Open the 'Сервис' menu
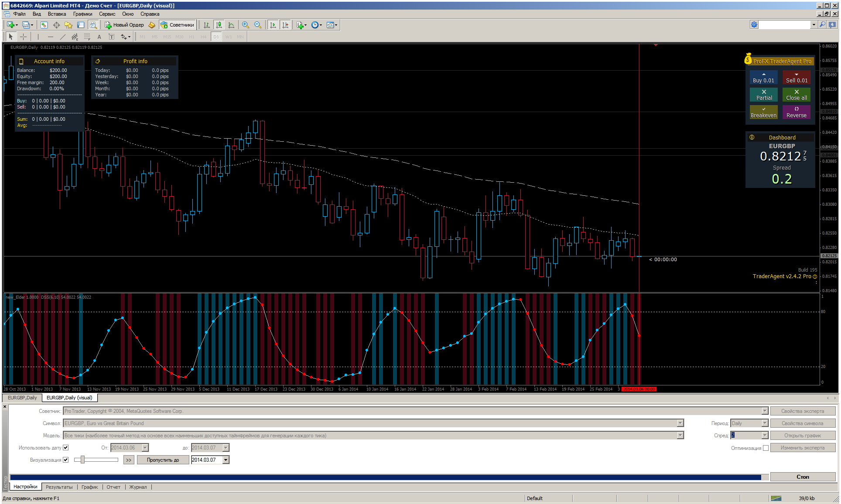Image resolution: width=841 pixels, height=504 pixels. 107,14
